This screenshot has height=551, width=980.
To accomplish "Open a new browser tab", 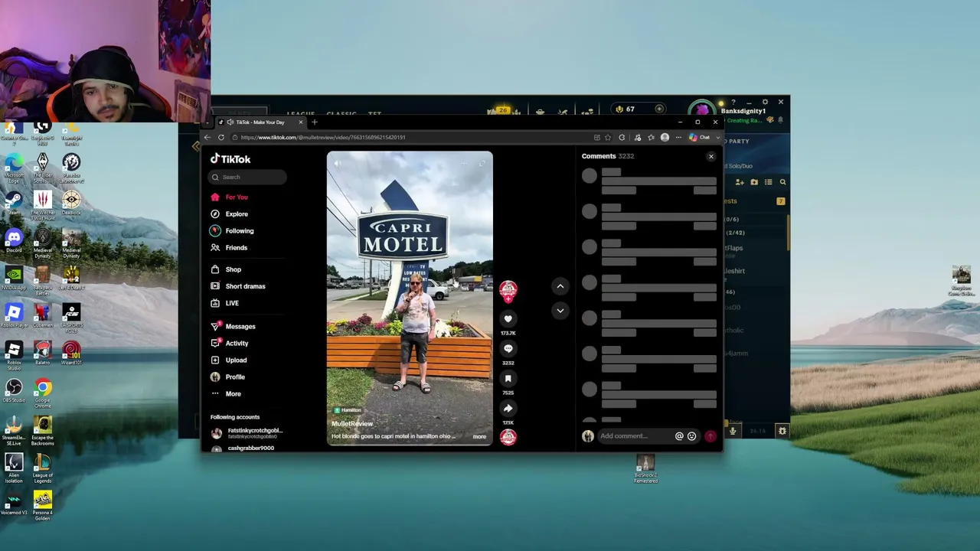I will pyautogui.click(x=315, y=122).
